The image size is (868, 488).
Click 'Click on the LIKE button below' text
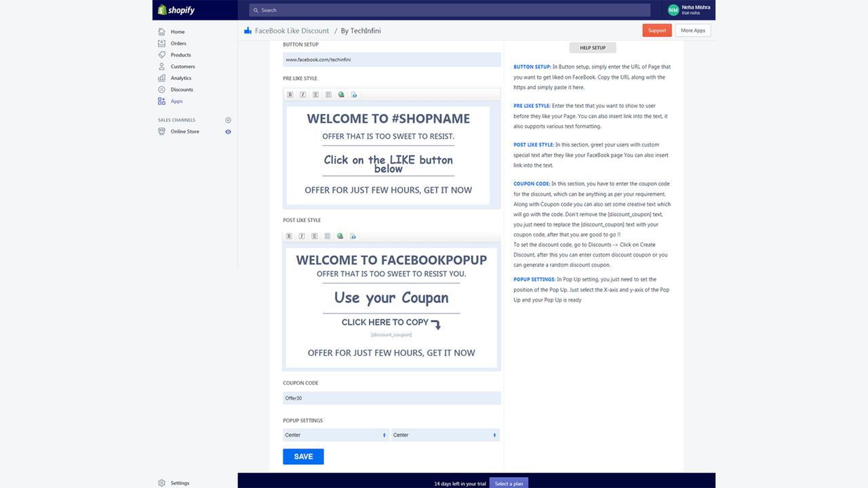pos(388,163)
